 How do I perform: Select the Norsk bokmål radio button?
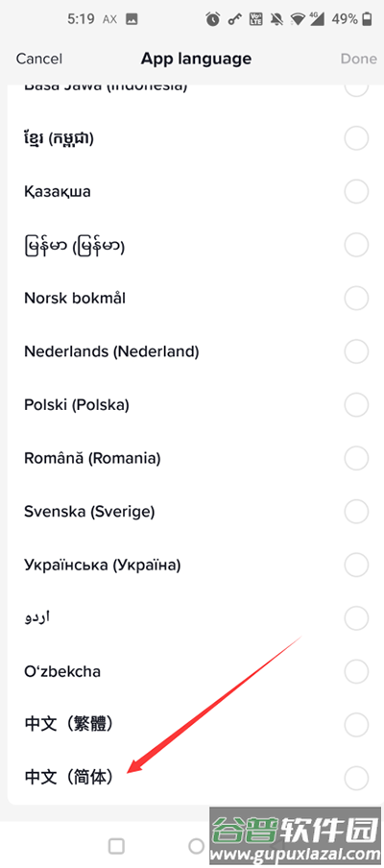[x=356, y=299]
